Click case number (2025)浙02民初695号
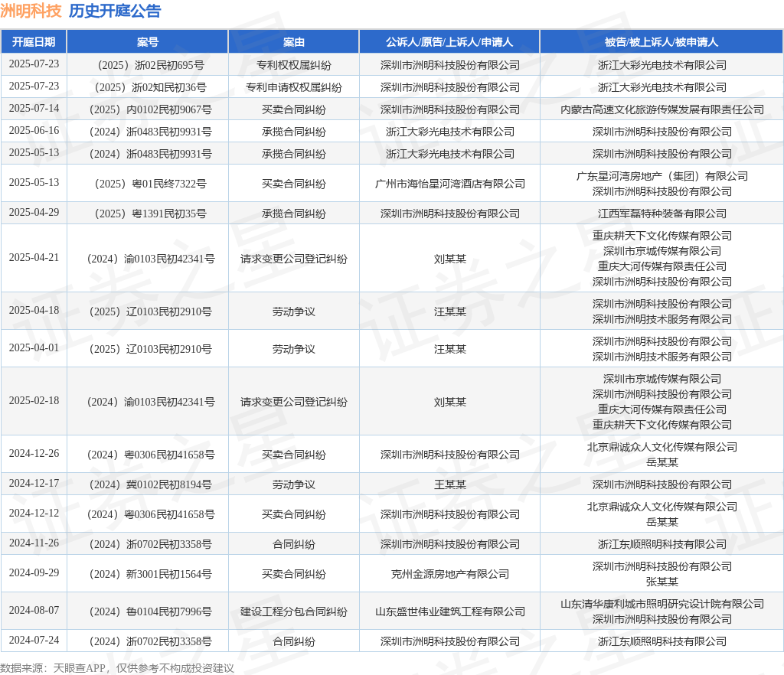The image size is (784, 675). point(151,65)
